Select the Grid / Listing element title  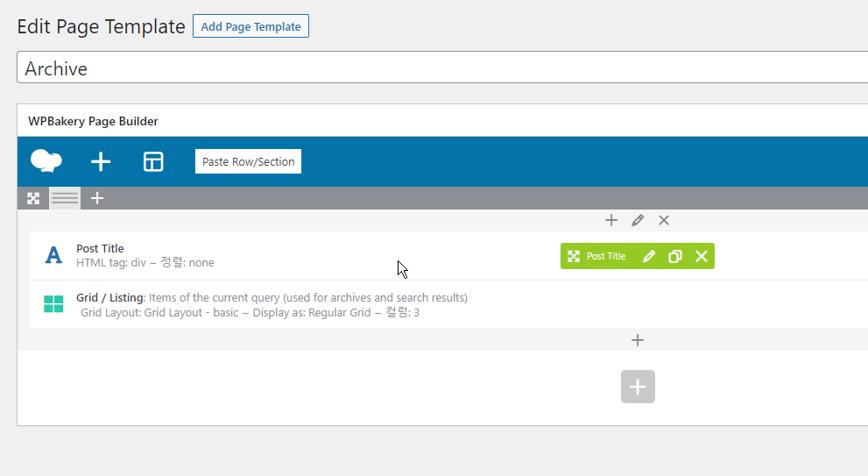[110, 297]
